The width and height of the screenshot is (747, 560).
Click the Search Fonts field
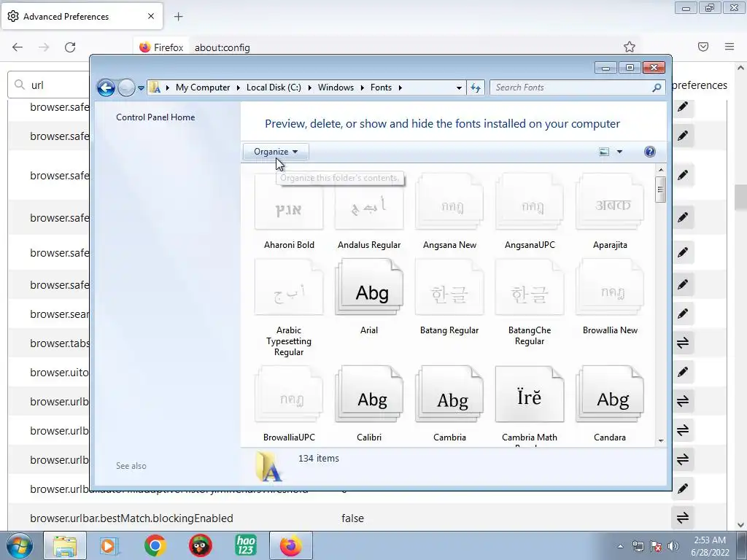[573, 87]
